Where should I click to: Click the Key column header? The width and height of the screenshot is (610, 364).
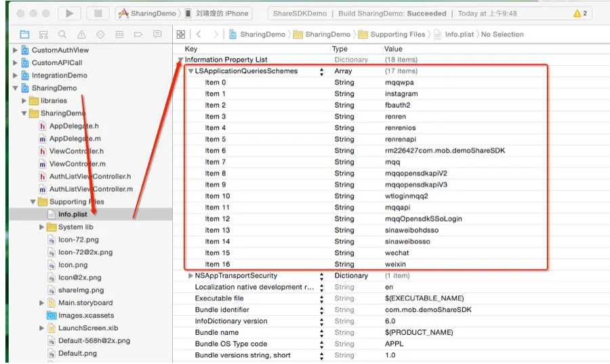[x=191, y=49]
